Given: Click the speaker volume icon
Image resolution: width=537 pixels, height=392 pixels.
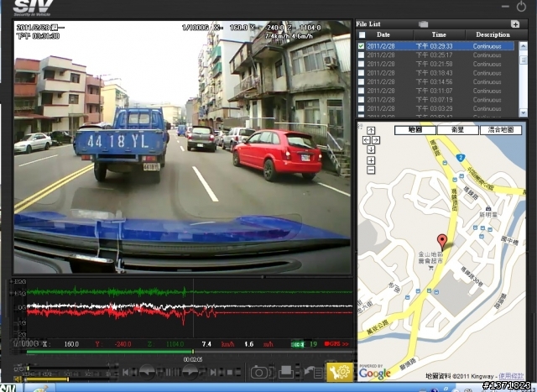Looking at the screenshot, I should [x=18, y=379].
